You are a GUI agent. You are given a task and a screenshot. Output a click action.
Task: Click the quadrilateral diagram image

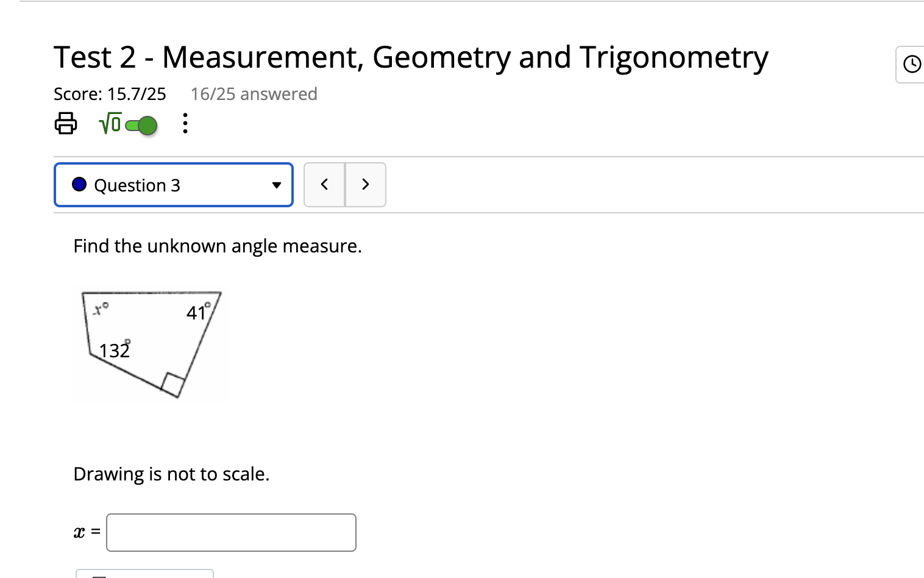pos(151,343)
